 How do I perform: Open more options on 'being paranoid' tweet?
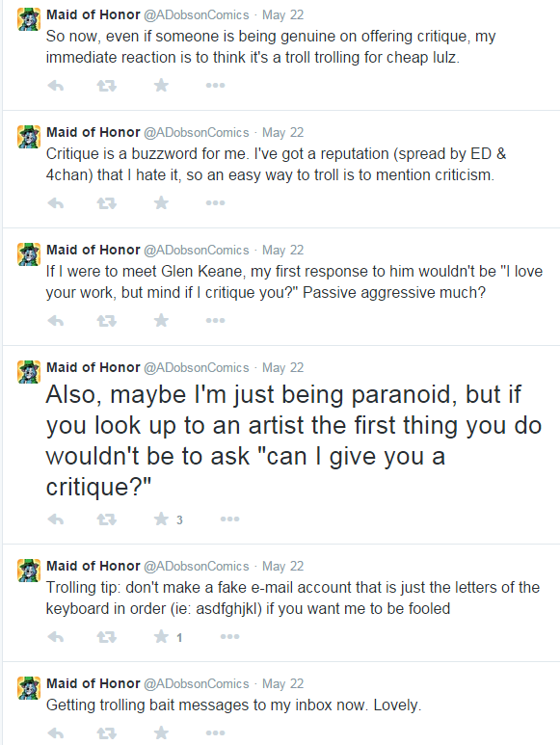coord(230,519)
